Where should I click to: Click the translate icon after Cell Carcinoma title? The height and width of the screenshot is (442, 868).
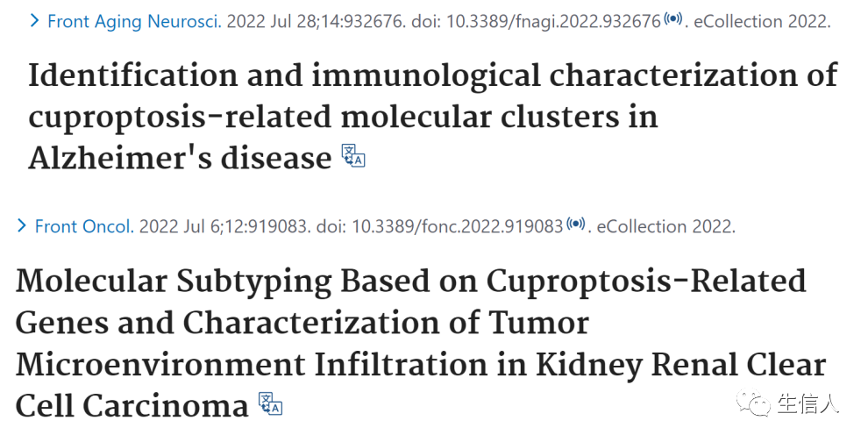click(x=271, y=403)
